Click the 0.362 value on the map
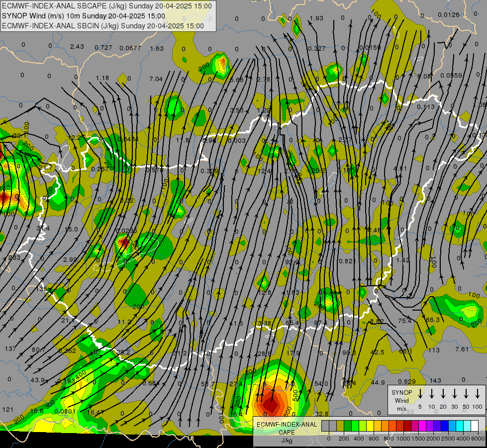 [67, 351]
